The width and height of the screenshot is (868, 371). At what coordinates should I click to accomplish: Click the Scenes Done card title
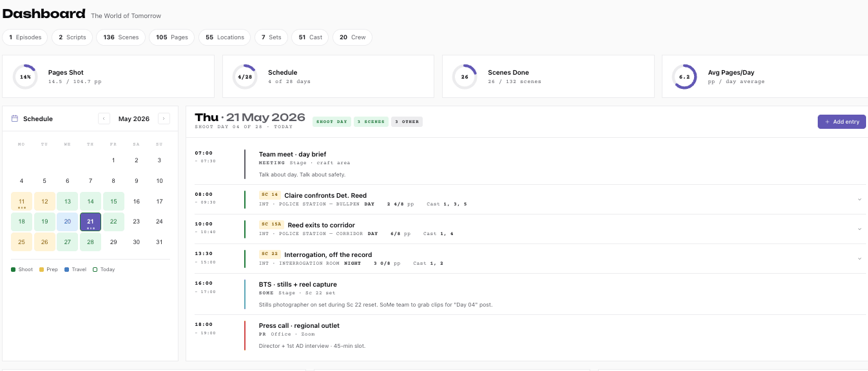[508, 72]
